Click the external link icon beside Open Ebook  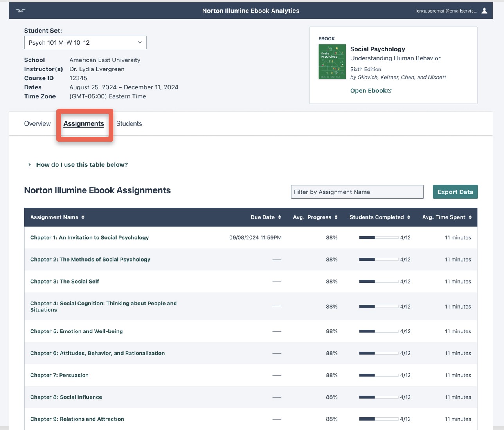pos(389,90)
